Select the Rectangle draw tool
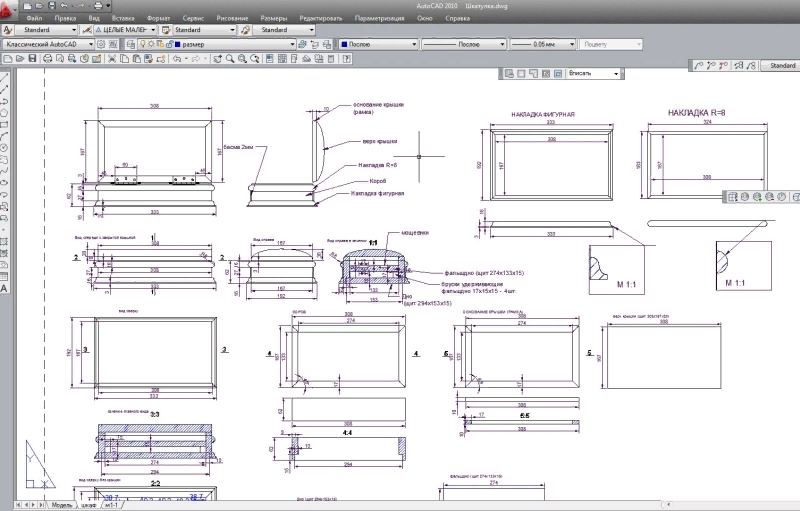Viewport: 800px width, 511px height. 4,124
